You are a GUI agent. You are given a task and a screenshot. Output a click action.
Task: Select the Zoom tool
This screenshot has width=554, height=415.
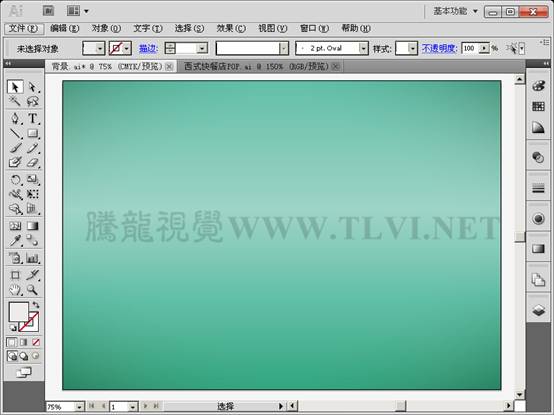click(33, 290)
